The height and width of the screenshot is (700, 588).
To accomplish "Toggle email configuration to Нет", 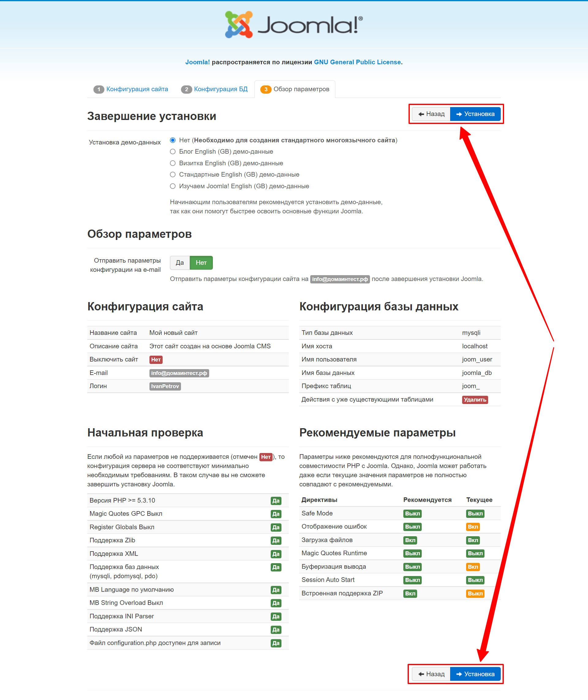I will point(201,263).
